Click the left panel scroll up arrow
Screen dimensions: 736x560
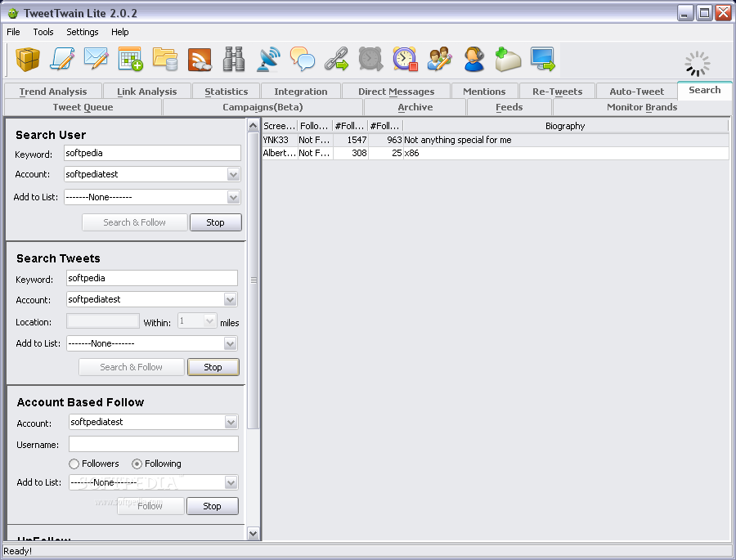(253, 126)
